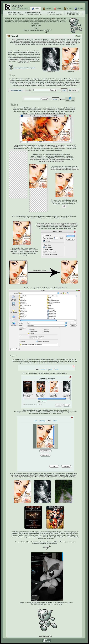Open the Wallpapers folder
The image size is (89, 644).
pyautogui.click(x=50, y=309)
